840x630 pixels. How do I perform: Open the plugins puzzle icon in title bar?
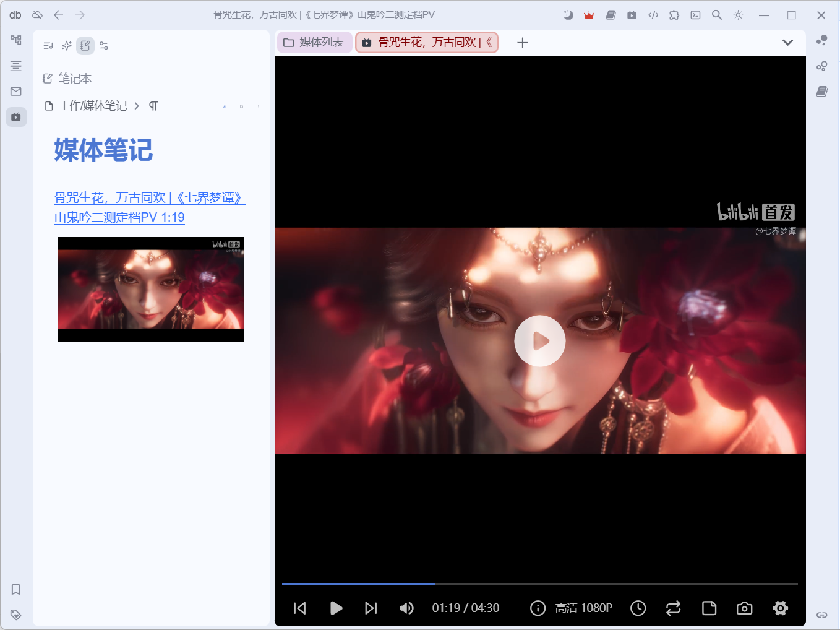(x=674, y=14)
